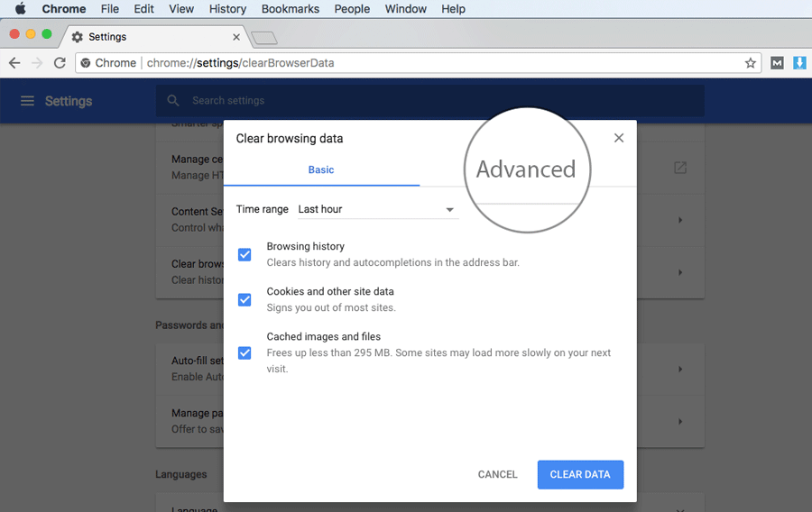812x512 pixels.
Task: Open the Time range dropdown
Action: [378, 209]
